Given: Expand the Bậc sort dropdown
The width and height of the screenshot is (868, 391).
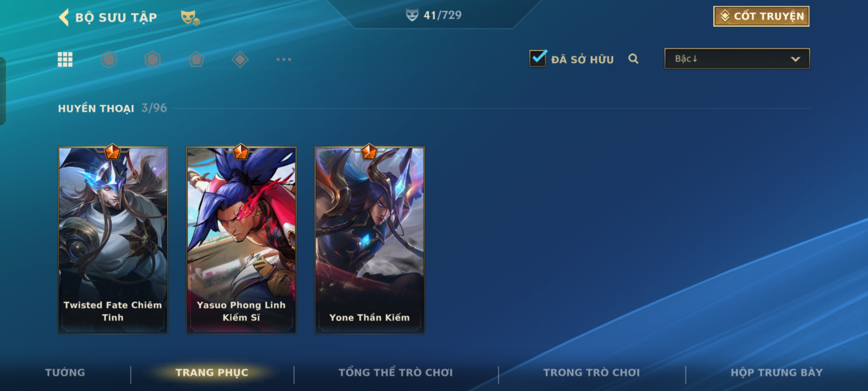Looking at the screenshot, I should coord(737,59).
